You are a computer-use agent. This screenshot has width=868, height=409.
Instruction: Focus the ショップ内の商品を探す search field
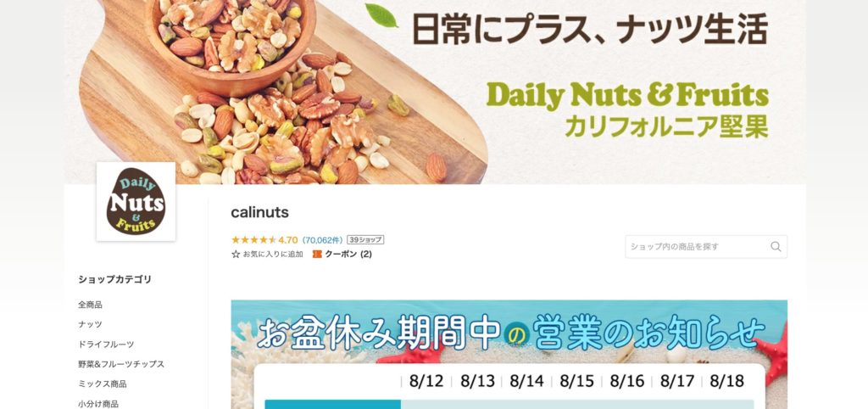pyautogui.click(x=706, y=247)
